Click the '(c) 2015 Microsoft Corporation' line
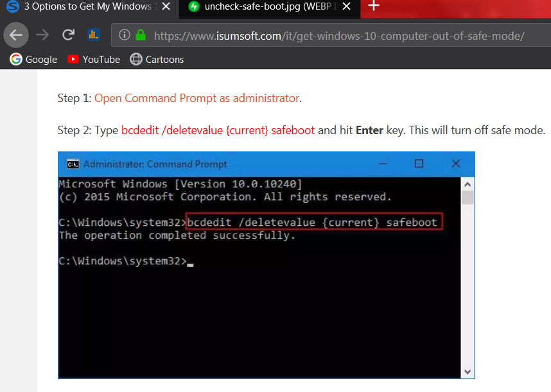551x392 pixels. click(x=225, y=197)
